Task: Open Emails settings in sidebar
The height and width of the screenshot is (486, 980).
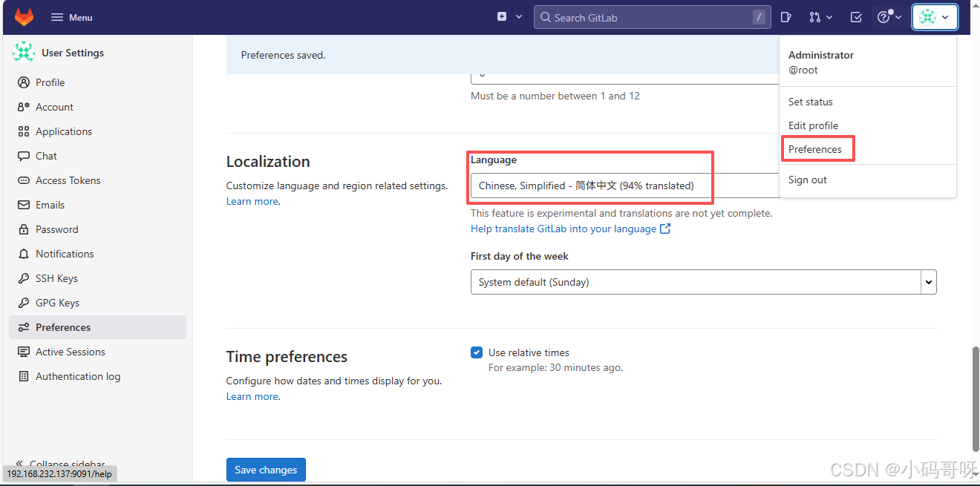Action: (x=97, y=205)
